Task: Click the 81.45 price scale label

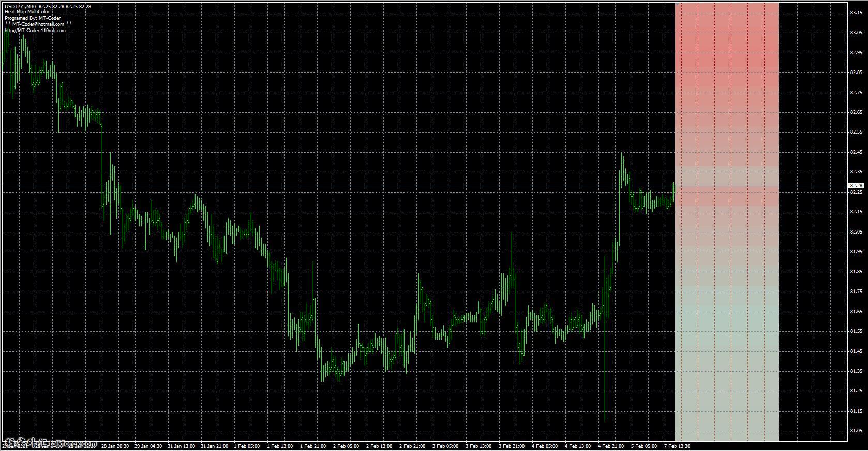Action: click(856, 351)
